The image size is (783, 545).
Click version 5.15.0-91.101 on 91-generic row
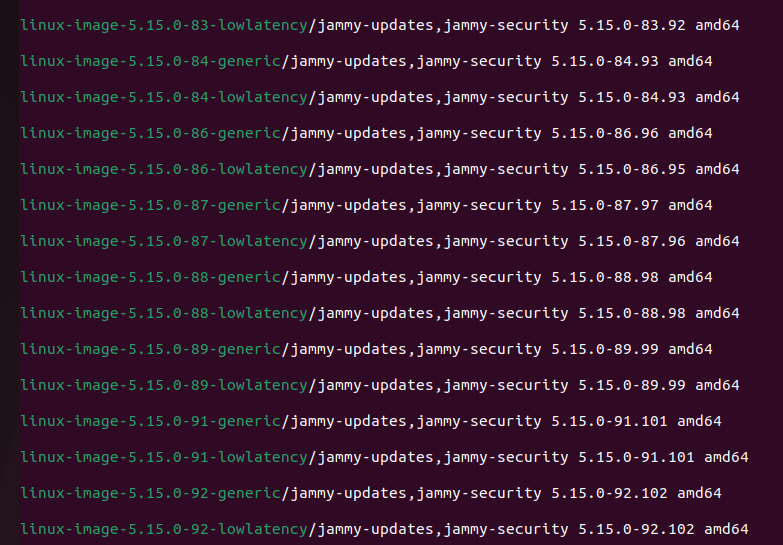[609, 421]
